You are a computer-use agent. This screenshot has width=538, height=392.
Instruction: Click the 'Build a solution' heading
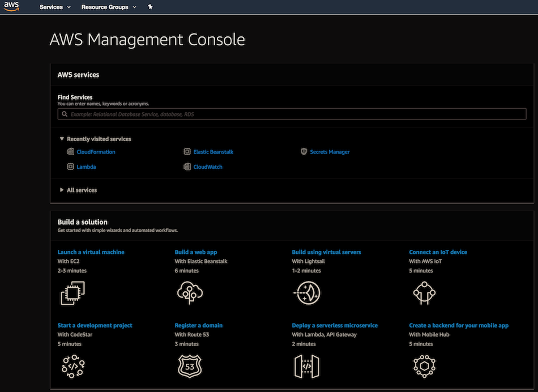82,222
